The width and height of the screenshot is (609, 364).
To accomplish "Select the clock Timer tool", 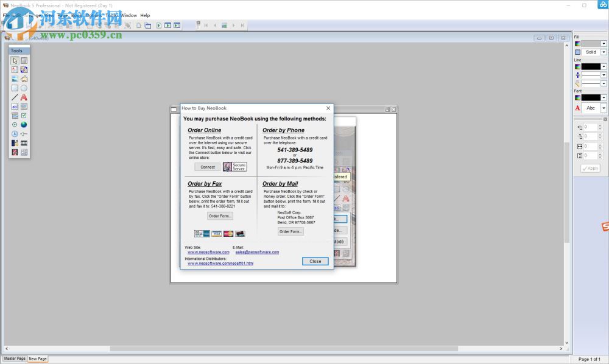I will (x=15, y=134).
